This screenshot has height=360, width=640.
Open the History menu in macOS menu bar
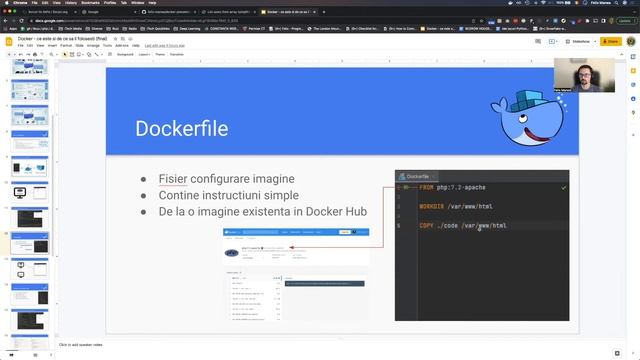point(71,3)
